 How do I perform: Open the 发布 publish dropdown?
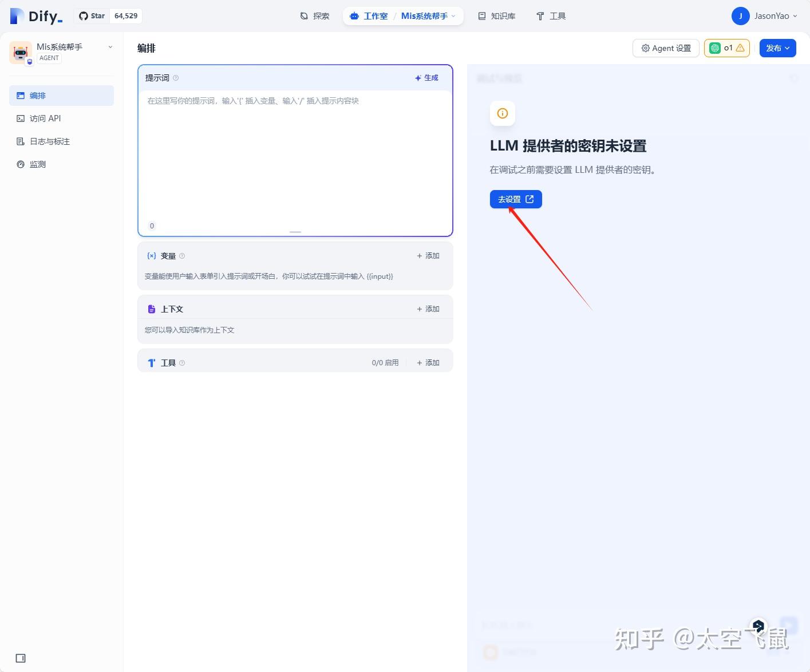click(777, 48)
